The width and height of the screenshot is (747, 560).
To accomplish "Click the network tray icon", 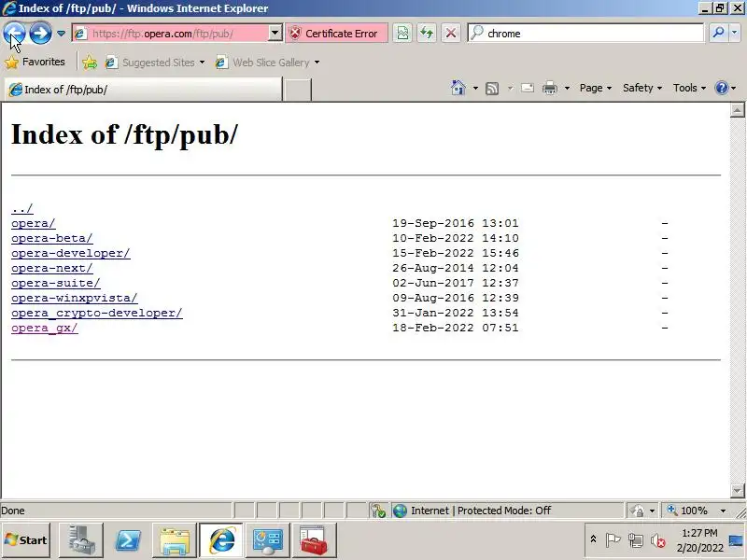I will click(x=636, y=540).
